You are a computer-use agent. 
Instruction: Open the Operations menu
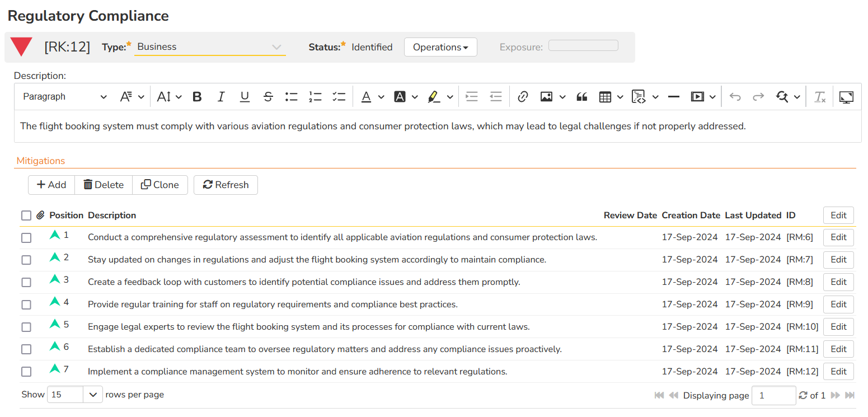[x=440, y=48]
